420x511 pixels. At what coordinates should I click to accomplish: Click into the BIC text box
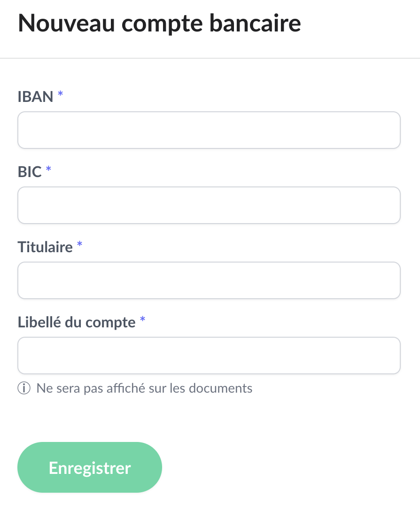pos(209,205)
